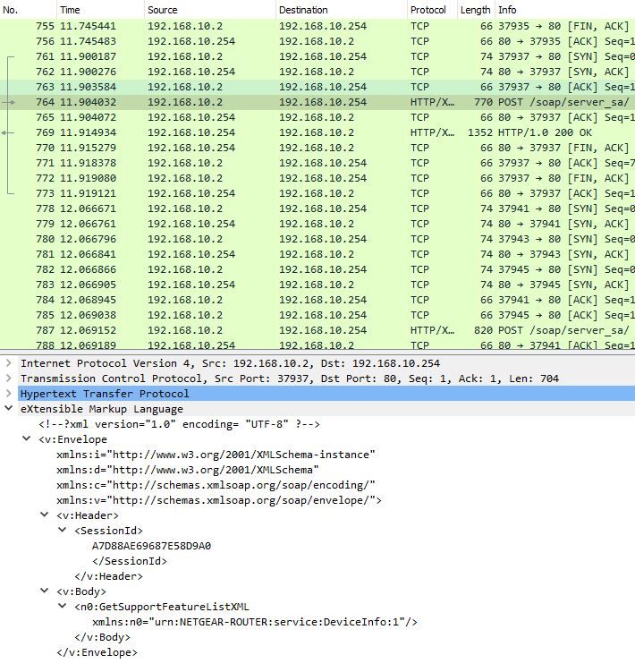Select packet 765 at time 11.904072
This screenshot has width=635, height=672.
(x=317, y=117)
